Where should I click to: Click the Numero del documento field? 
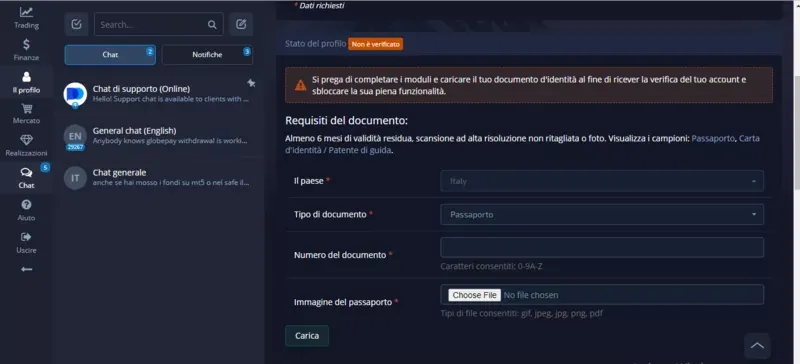tap(602, 248)
